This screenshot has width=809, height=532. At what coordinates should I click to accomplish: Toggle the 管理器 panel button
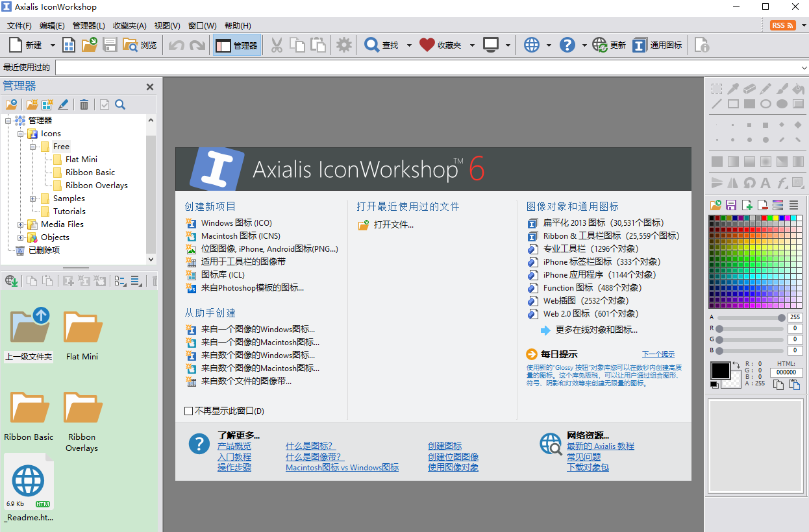click(x=236, y=45)
